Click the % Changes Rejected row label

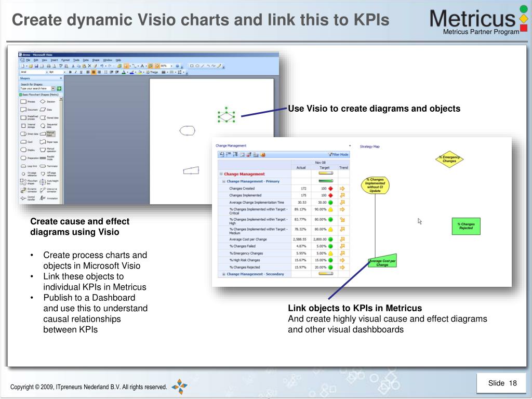pos(245,267)
